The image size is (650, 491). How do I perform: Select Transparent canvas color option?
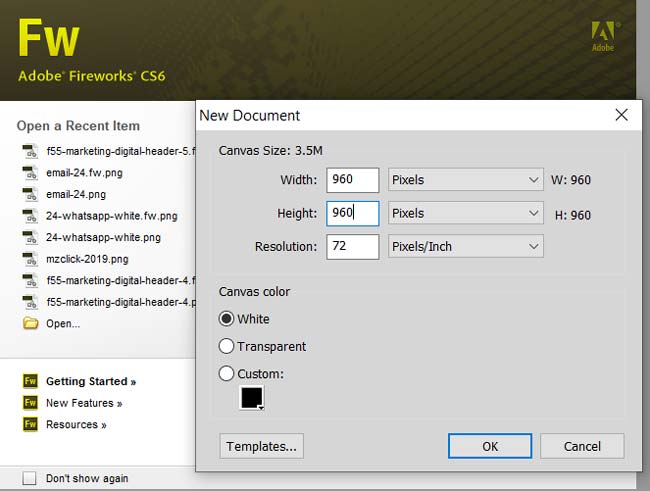[226, 346]
